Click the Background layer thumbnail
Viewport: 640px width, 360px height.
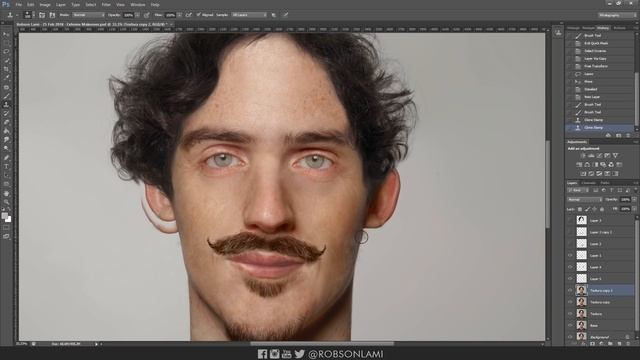point(582,337)
